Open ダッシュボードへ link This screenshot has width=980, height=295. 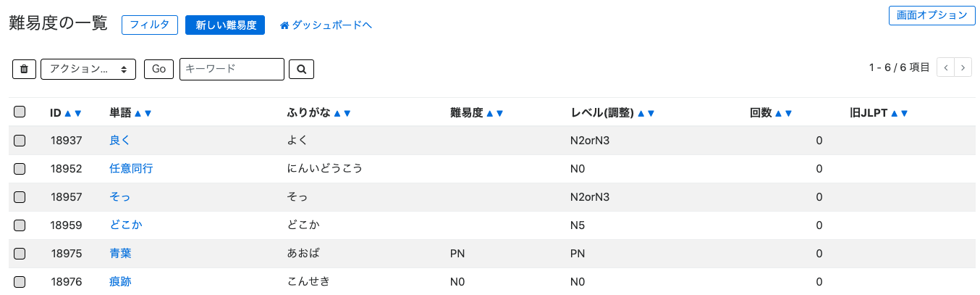(x=326, y=25)
